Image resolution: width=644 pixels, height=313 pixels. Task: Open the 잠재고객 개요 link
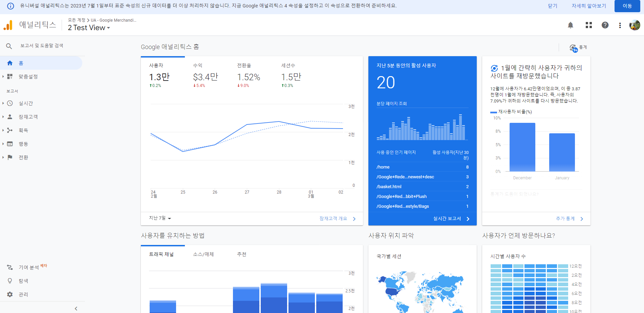[x=338, y=219]
